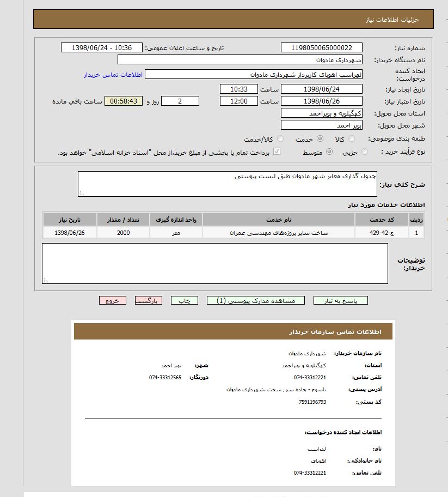
Task: Click the 'کد خدمت' table column header
Action: (x=382, y=220)
